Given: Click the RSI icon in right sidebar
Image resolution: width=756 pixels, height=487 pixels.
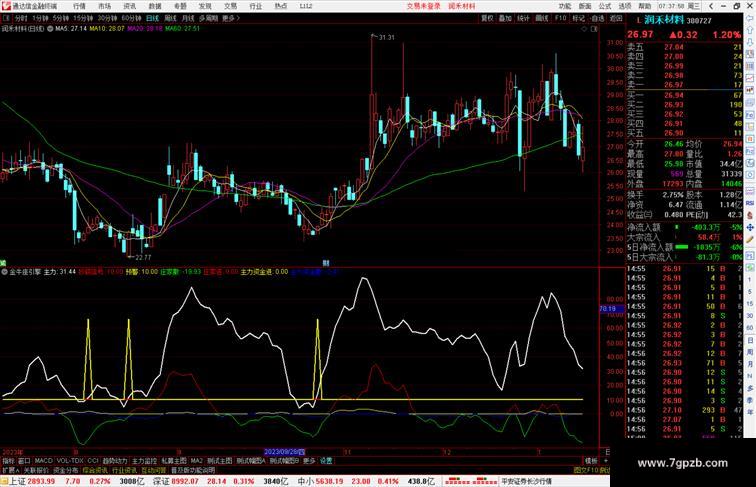Looking at the screenshot, I should pyautogui.click(x=750, y=203).
